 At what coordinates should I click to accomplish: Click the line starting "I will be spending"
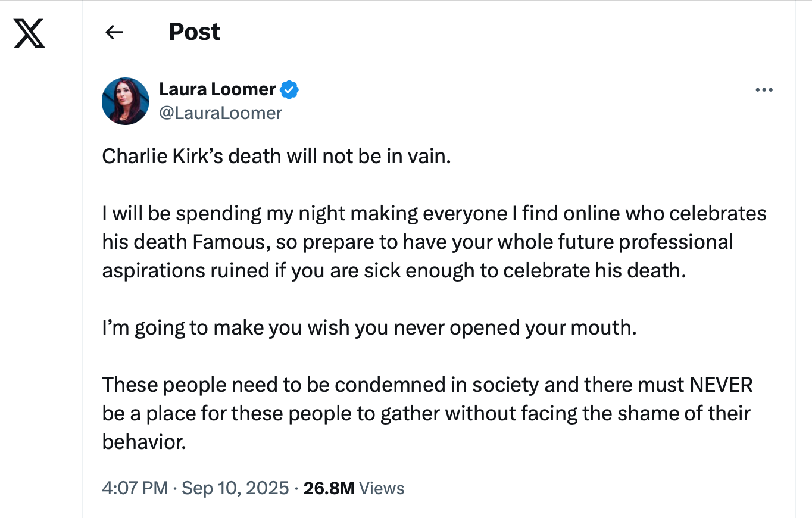click(x=433, y=213)
